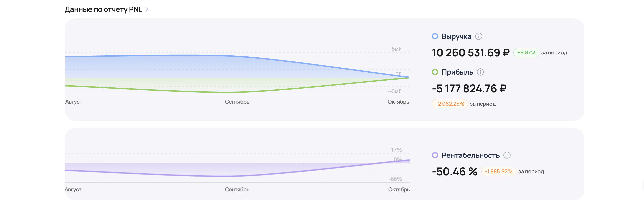Click the profit value -5 177 824.76 ₽

[x=469, y=89]
